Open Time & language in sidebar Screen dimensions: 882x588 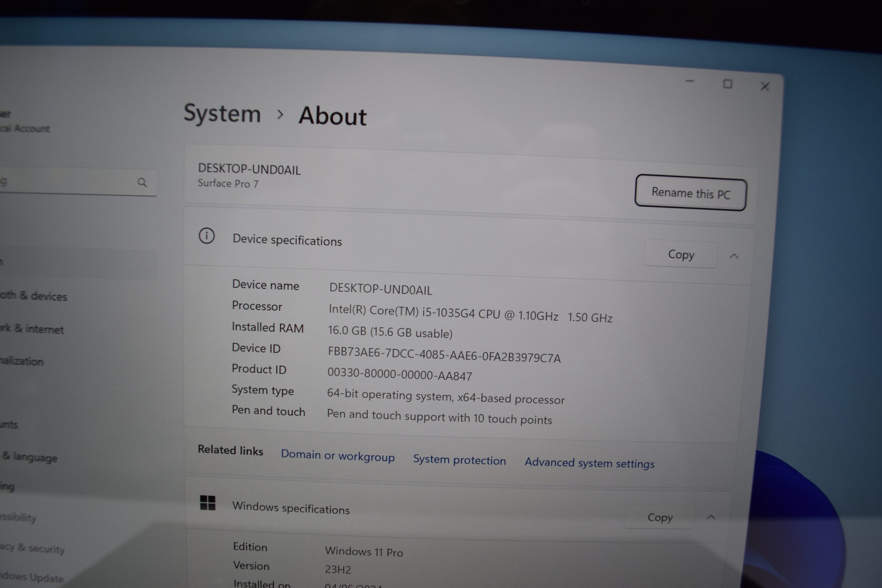click(29, 457)
